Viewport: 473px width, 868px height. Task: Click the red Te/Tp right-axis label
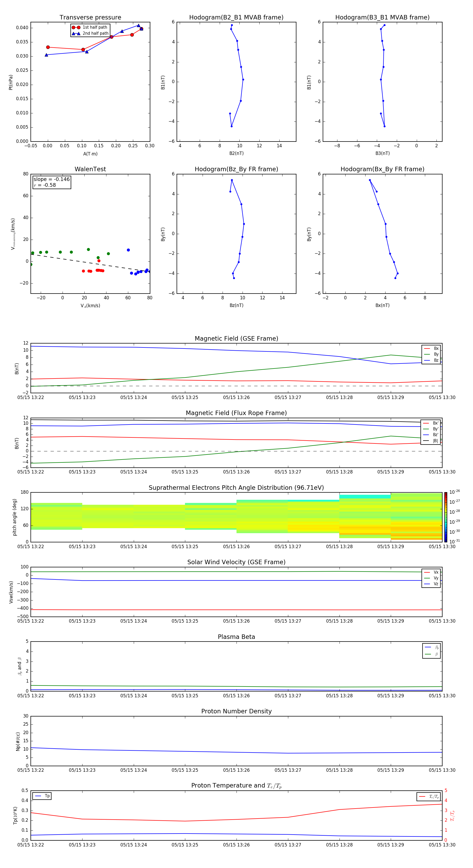(x=453, y=815)
